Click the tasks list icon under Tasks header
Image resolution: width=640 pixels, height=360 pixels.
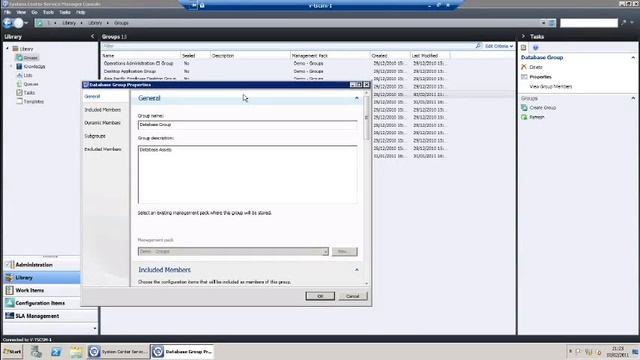click(x=524, y=47)
